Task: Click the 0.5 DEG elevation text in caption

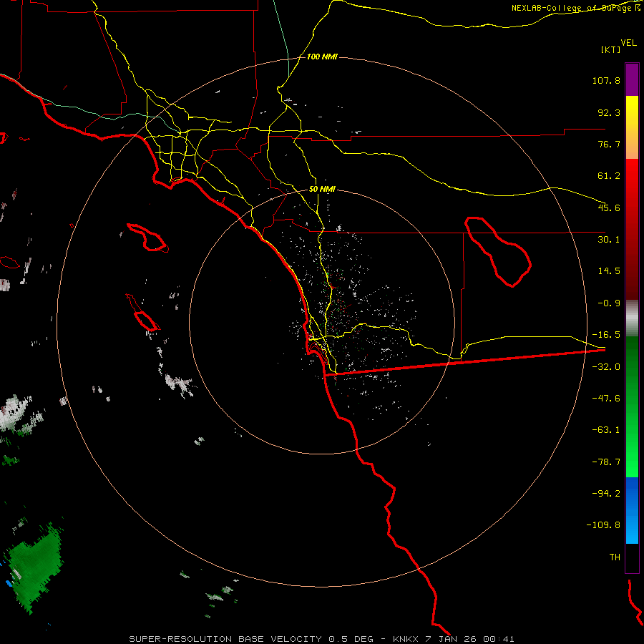Action: tap(351, 639)
